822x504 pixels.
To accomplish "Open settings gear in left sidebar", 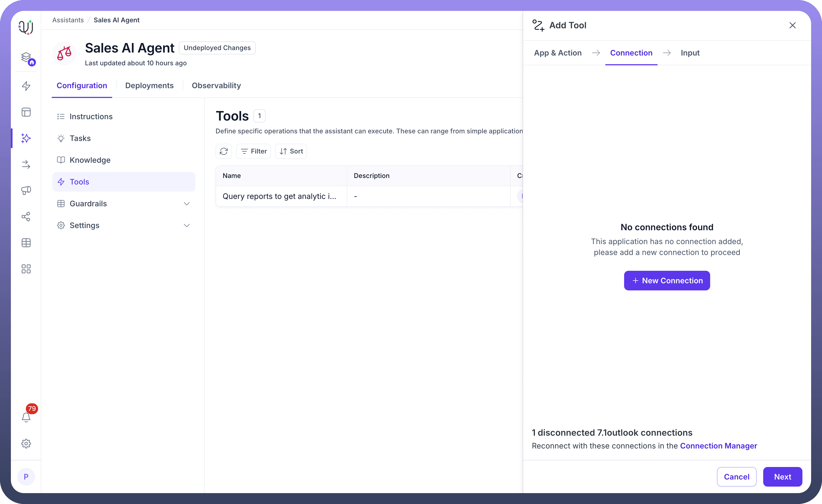I will tap(26, 443).
